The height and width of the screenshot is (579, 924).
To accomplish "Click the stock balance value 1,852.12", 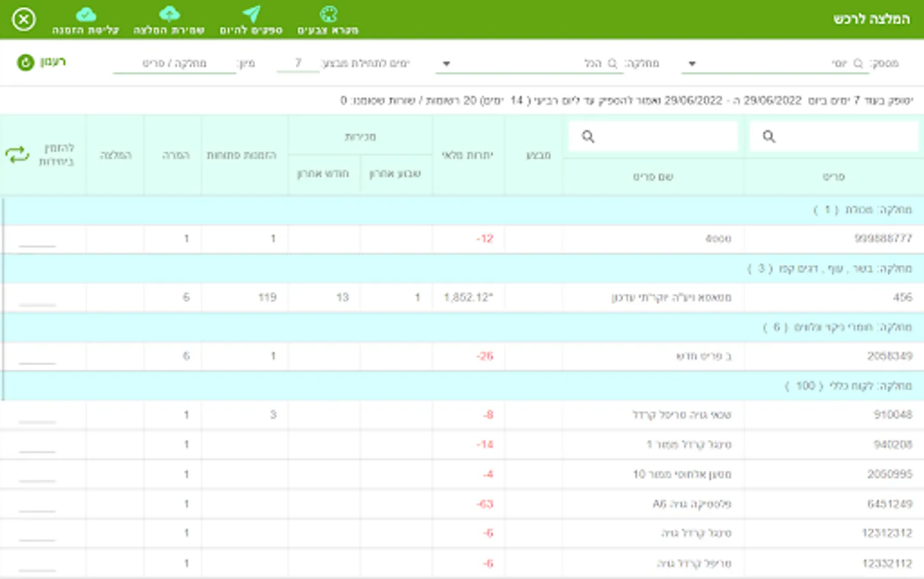I will pyautogui.click(x=468, y=297).
